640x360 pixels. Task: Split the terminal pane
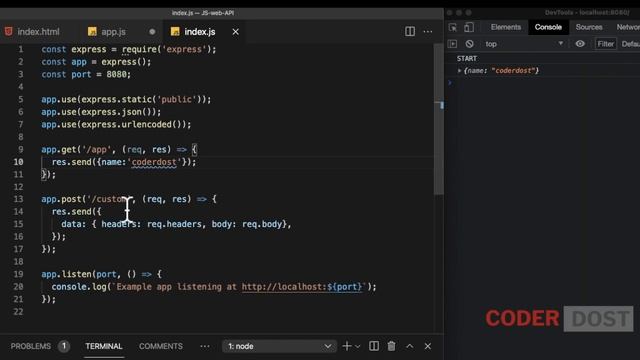coord(374,346)
